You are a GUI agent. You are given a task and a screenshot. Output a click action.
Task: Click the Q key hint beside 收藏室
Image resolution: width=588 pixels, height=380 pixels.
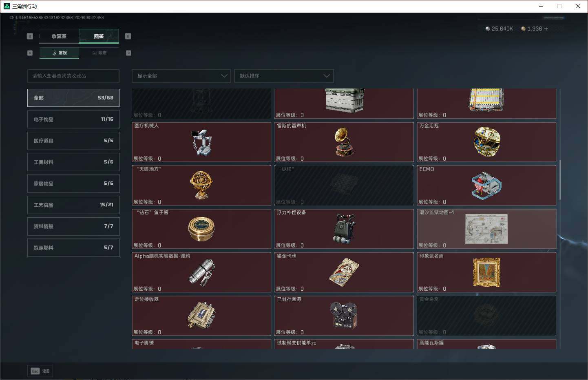pos(30,36)
